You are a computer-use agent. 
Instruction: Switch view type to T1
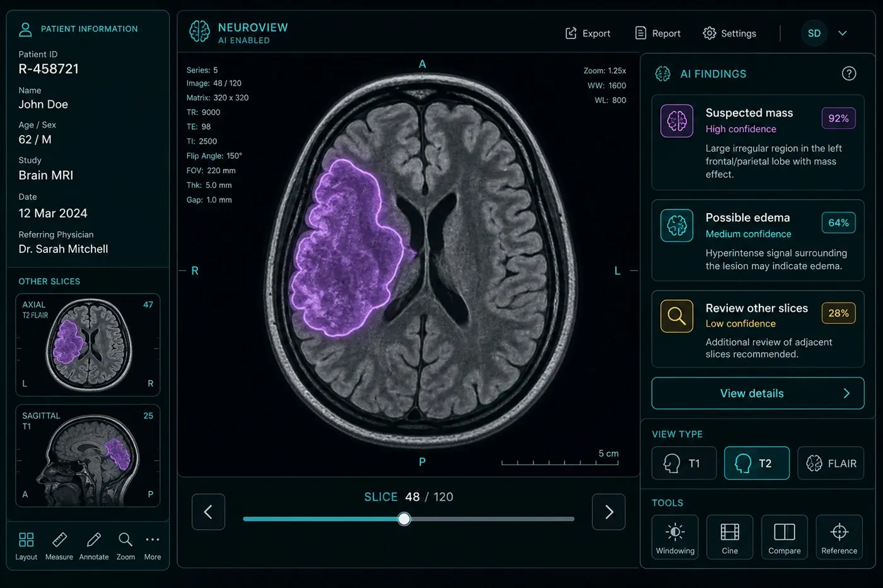pyautogui.click(x=684, y=463)
